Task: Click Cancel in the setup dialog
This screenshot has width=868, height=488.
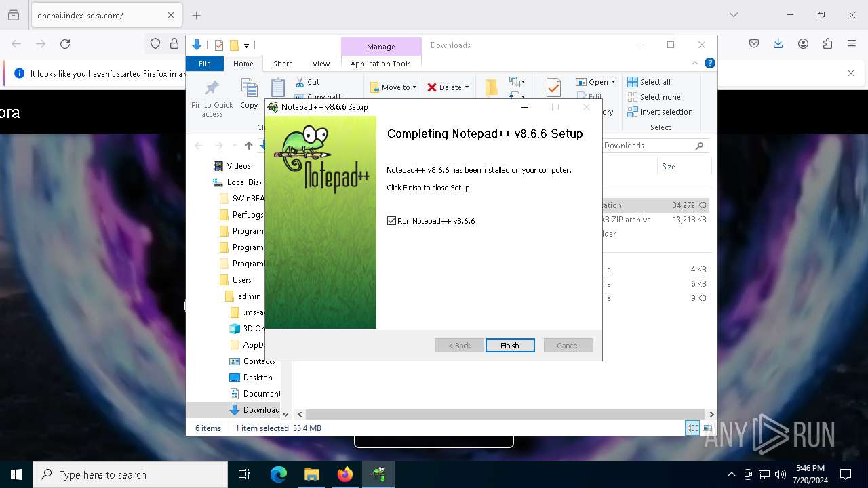Action: [568, 346]
